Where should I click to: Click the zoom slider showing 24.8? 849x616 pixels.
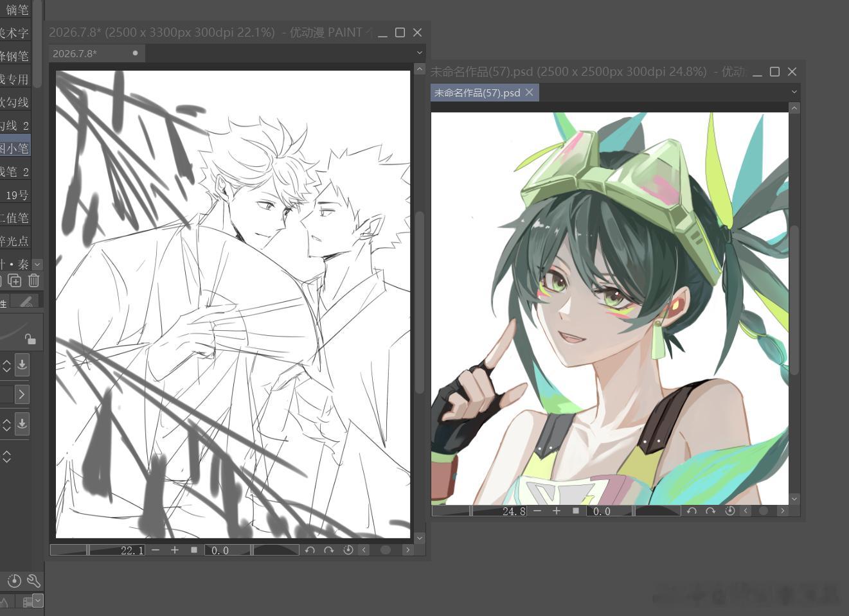(x=479, y=511)
